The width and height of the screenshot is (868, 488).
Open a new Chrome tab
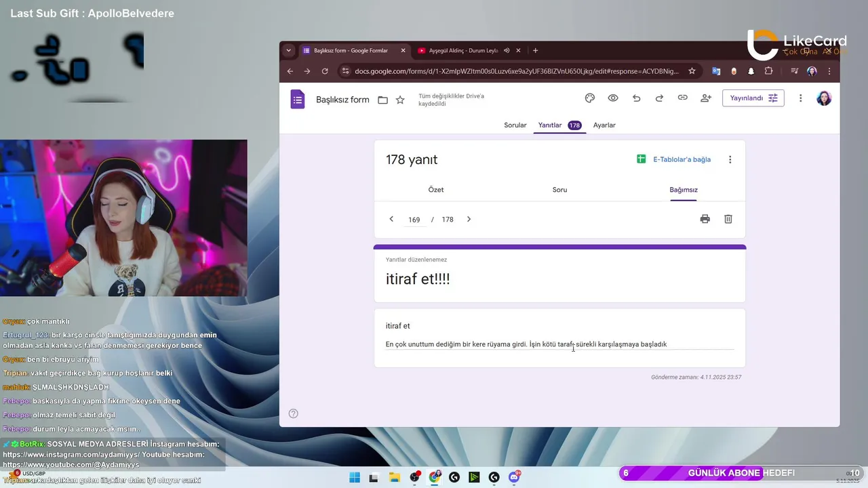[x=535, y=50]
